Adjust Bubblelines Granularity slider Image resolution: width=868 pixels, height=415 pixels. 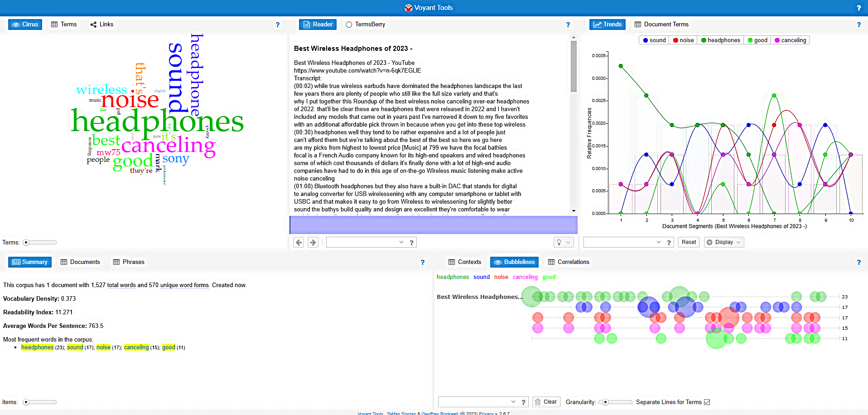[x=615, y=402]
